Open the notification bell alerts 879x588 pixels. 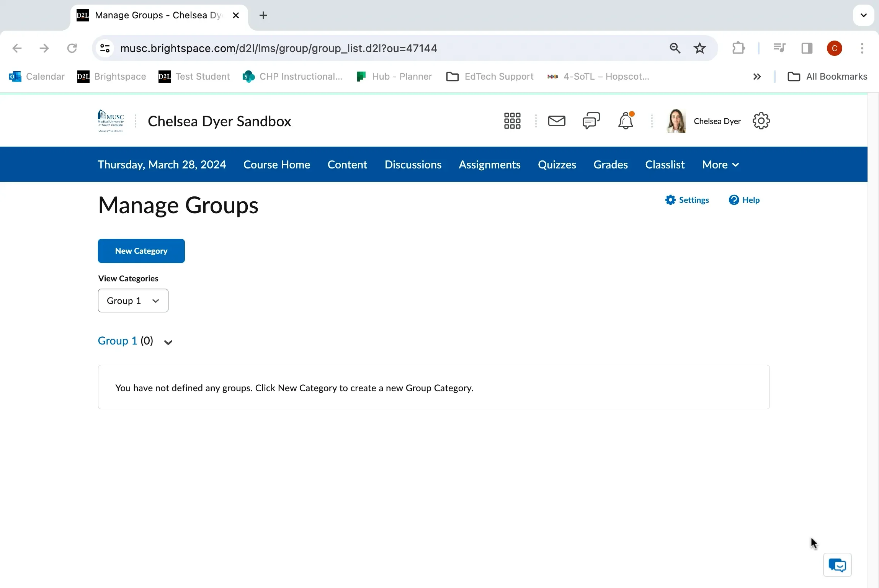tap(626, 121)
